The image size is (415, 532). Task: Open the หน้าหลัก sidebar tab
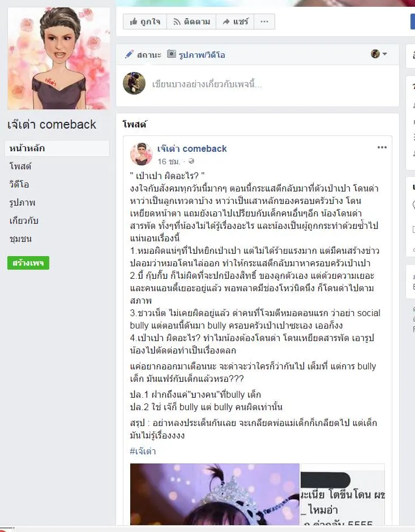click(57, 148)
